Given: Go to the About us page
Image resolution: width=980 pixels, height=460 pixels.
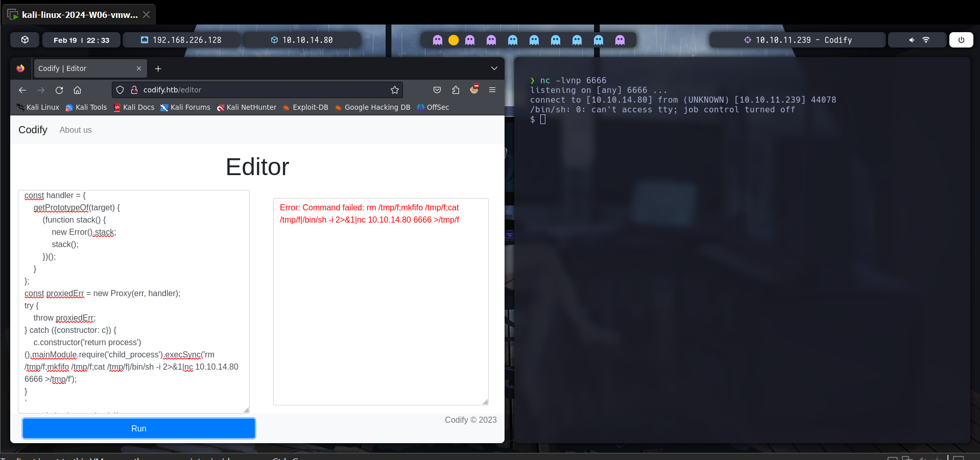Looking at the screenshot, I should point(76,130).
